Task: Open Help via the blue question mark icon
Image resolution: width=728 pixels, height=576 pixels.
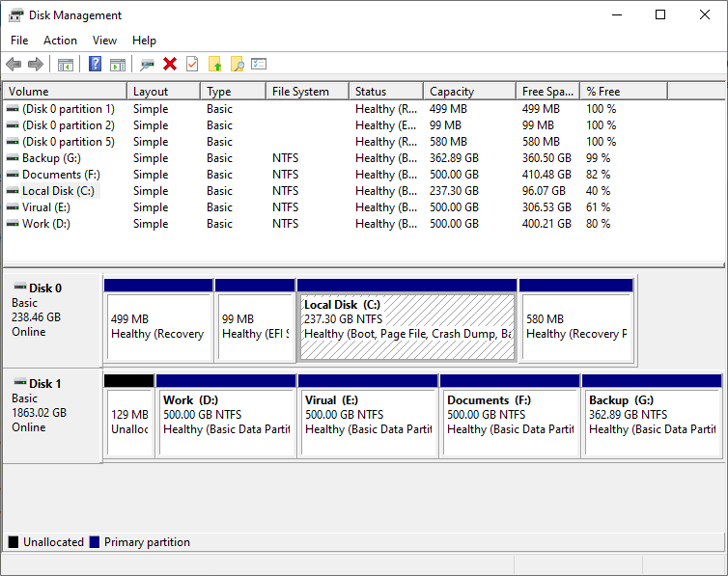Action: [x=95, y=65]
